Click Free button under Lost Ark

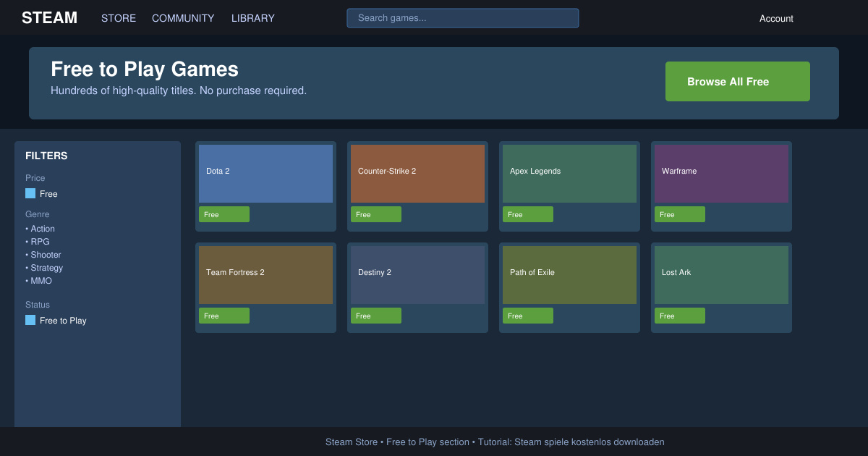pyautogui.click(x=680, y=316)
